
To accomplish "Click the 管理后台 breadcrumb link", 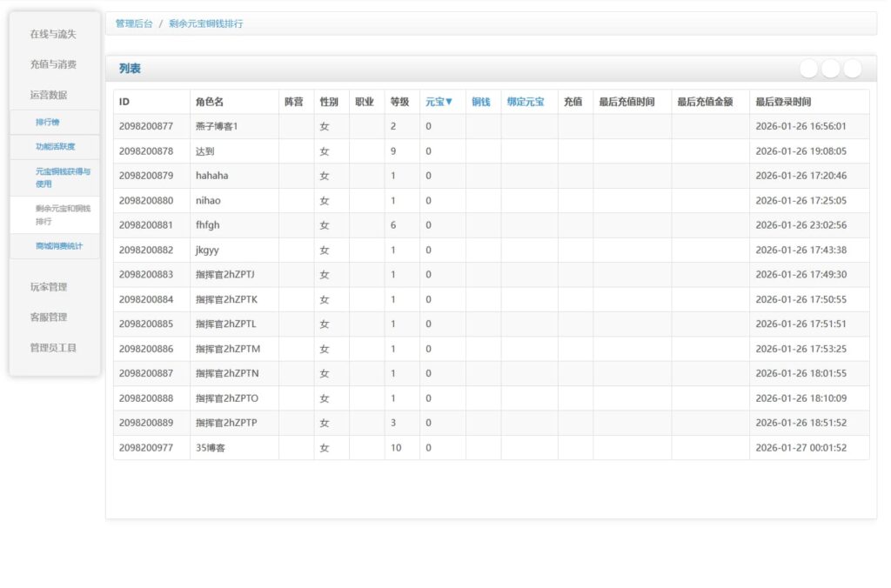I will coord(134,23).
